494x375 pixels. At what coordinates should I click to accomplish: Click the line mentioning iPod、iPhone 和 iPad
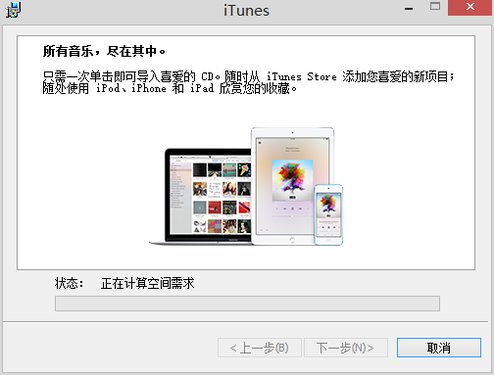pyautogui.click(x=170, y=88)
